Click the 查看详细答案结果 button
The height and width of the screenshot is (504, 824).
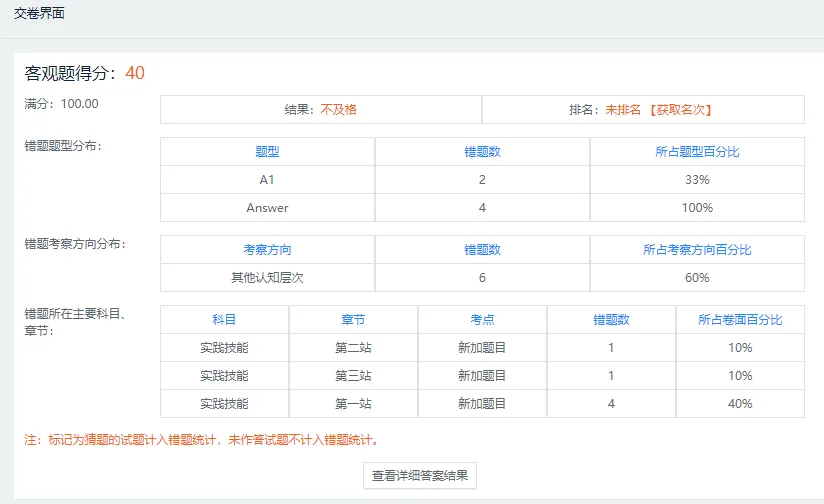420,476
